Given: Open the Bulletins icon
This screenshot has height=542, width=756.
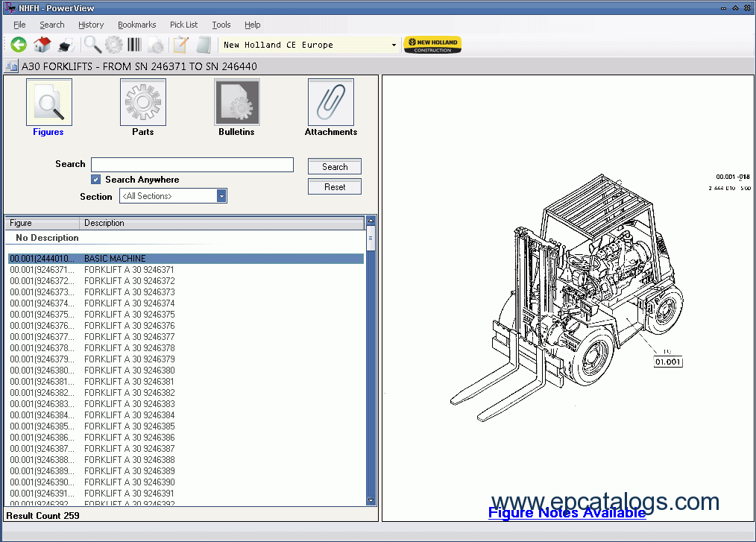Looking at the screenshot, I should [237, 102].
